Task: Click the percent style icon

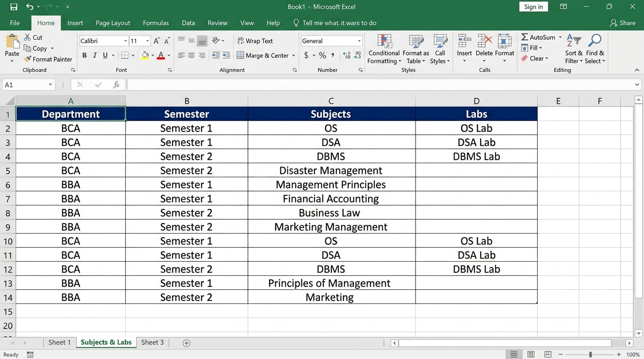Action: tap(322, 56)
